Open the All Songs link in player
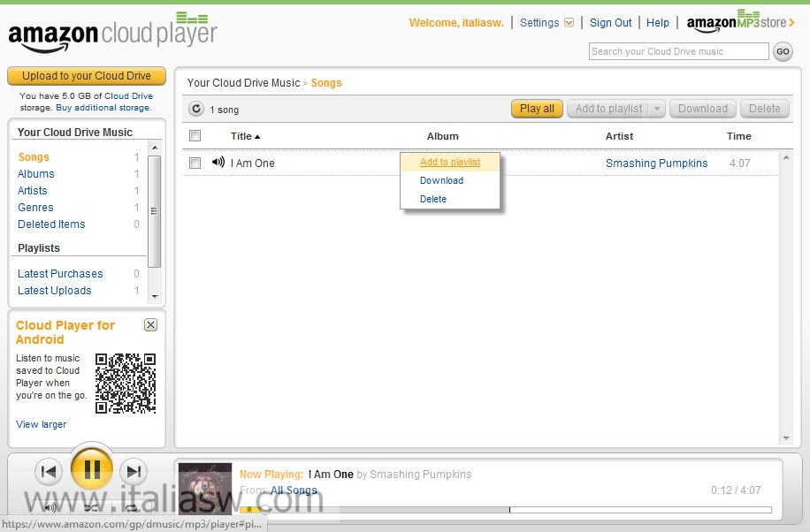 294,490
